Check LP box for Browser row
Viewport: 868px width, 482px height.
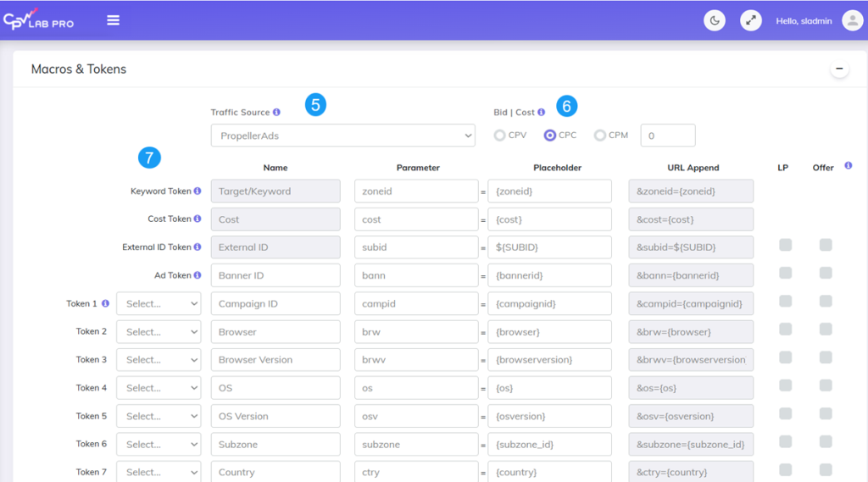[785, 330]
